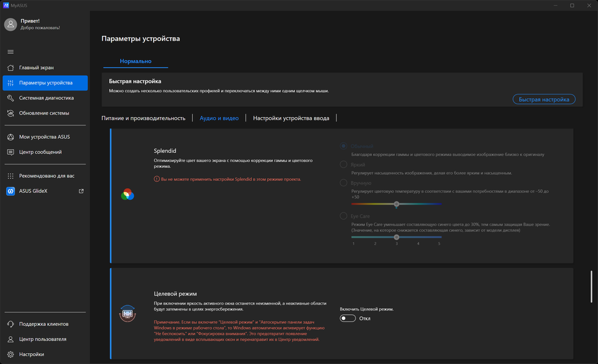Click the user profile avatar
The width and height of the screenshot is (598, 364).
[10, 24]
